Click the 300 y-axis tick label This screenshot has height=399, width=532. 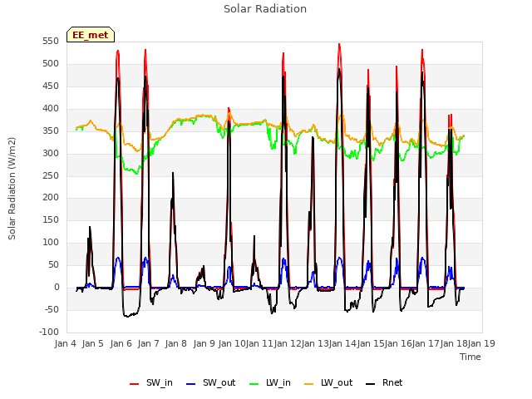tap(51, 153)
